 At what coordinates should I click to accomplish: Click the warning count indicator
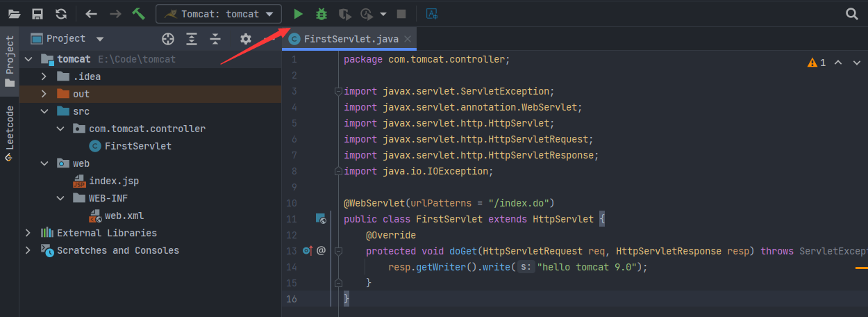pos(817,63)
